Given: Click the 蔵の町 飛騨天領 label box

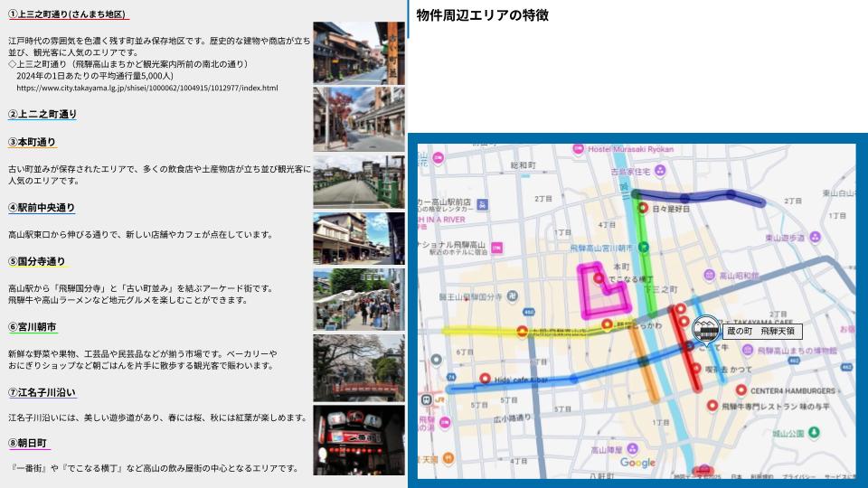Looking at the screenshot, I should [x=763, y=331].
